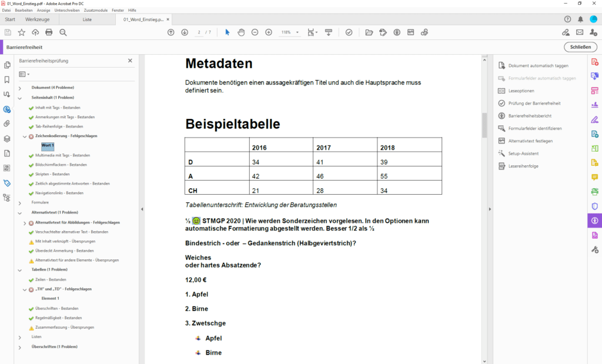602x364 pixels.
Task: Close the 01_Word_Einstieg.pdf tab
Action: [x=168, y=19]
